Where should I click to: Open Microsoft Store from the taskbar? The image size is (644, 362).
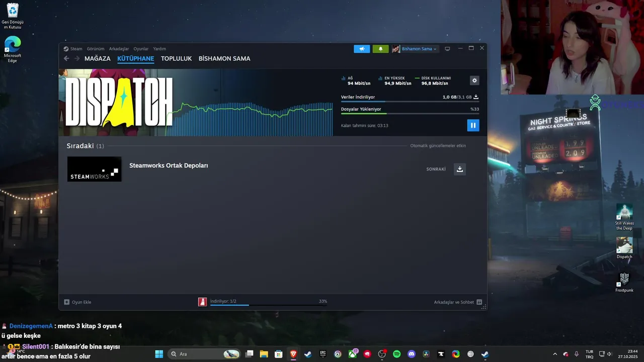[x=278, y=354]
